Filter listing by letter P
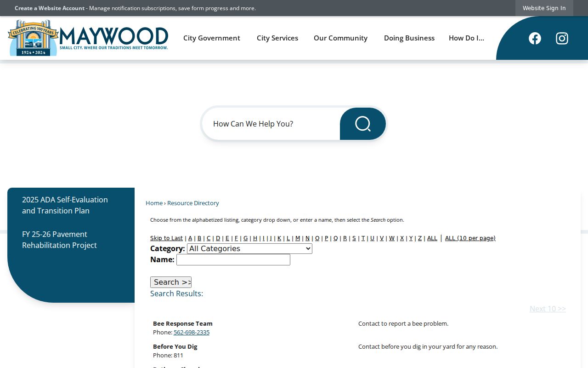Viewport: 588px width, 368px height. coord(327,238)
